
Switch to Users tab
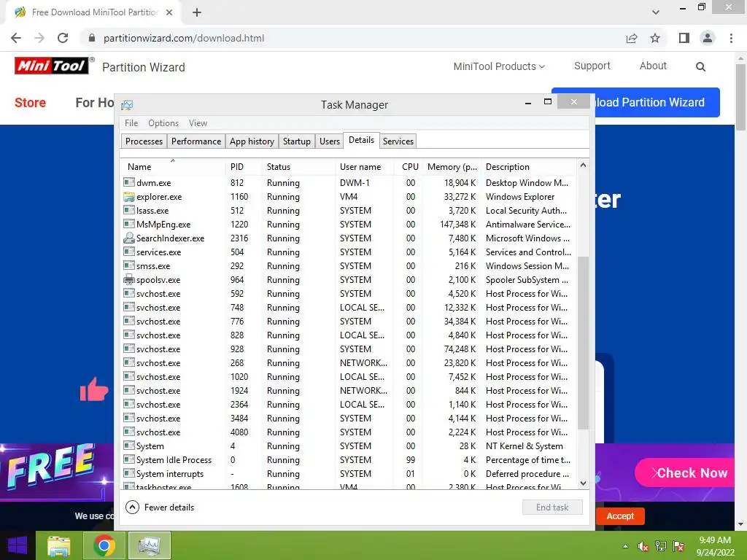tap(330, 141)
